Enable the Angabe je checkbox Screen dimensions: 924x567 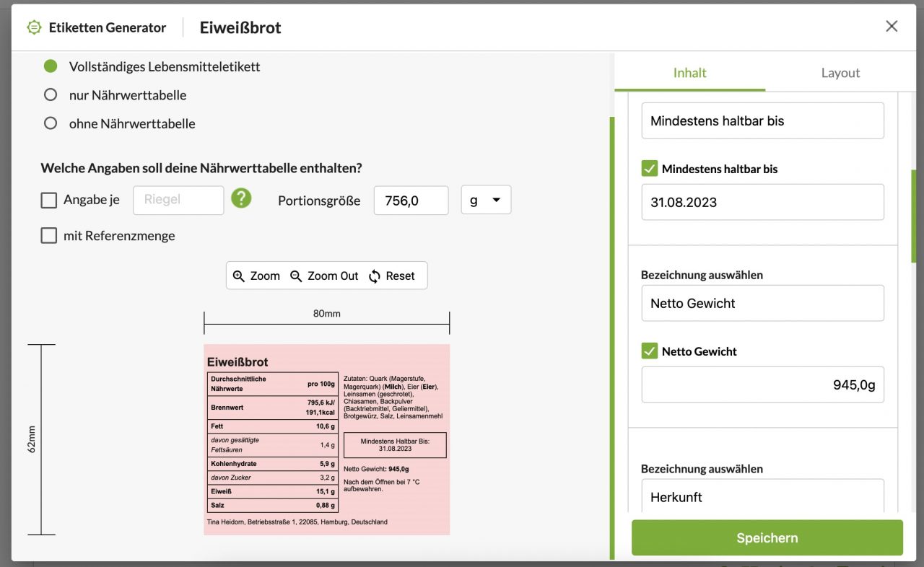coord(49,201)
